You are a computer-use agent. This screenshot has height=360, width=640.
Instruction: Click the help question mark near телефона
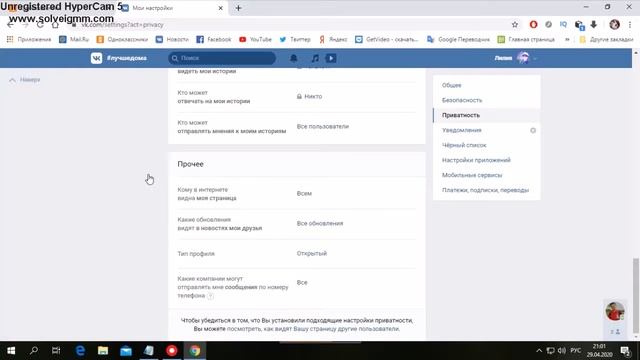(211, 296)
